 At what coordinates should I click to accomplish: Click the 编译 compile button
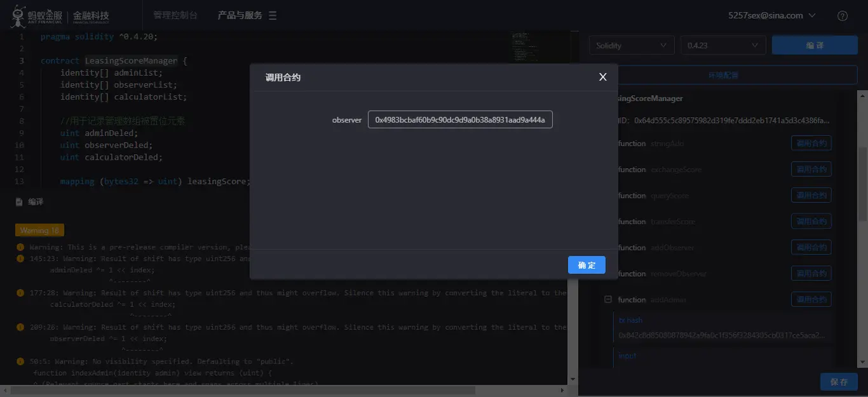click(x=815, y=45)
